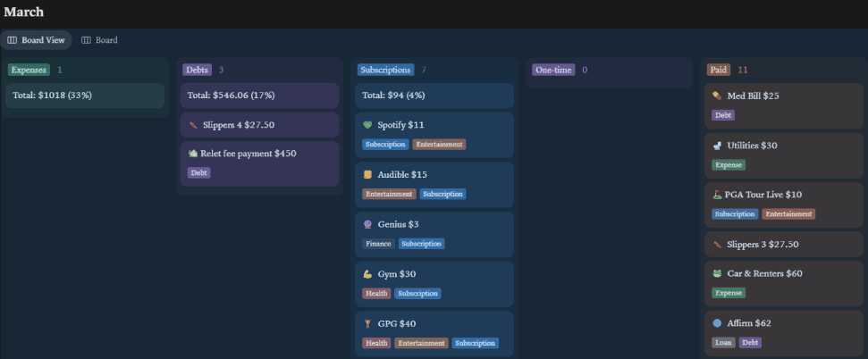
Task: Open the Affirm $62 card
Action: pyautogui.click(x=784, y=333)
